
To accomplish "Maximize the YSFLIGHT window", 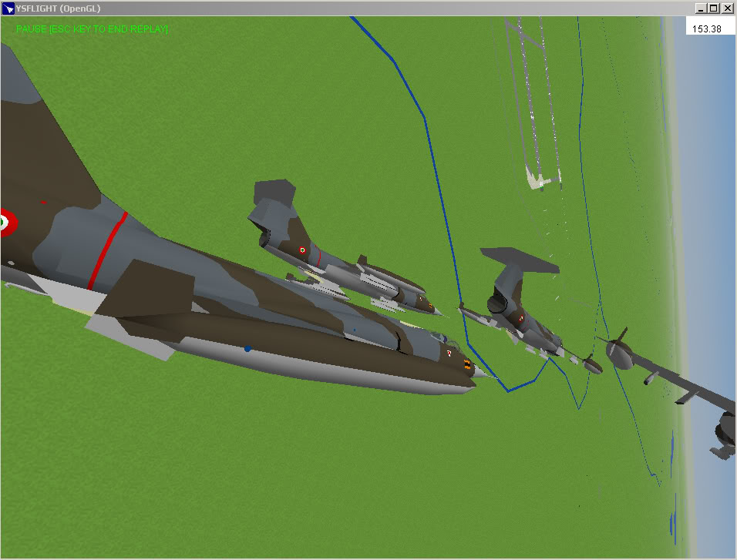I will coord(713,8).
